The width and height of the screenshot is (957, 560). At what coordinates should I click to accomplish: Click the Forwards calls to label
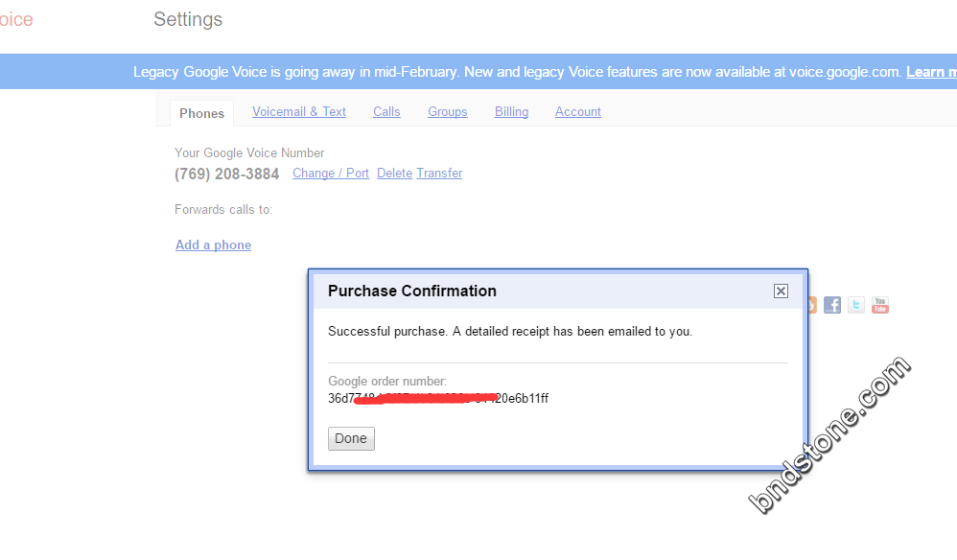[x=223, y=209]
